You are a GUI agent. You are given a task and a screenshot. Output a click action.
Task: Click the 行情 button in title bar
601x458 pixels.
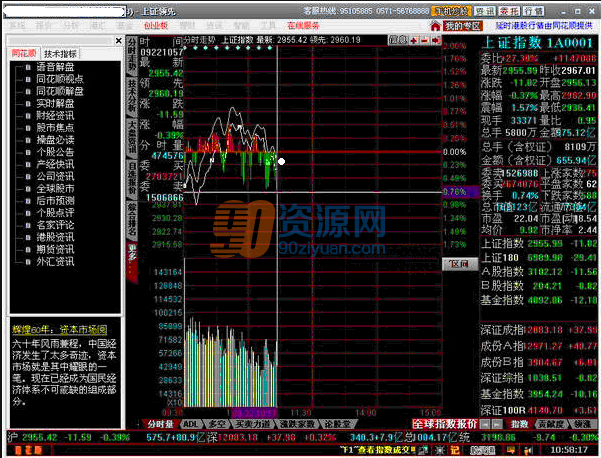(533, 11)
